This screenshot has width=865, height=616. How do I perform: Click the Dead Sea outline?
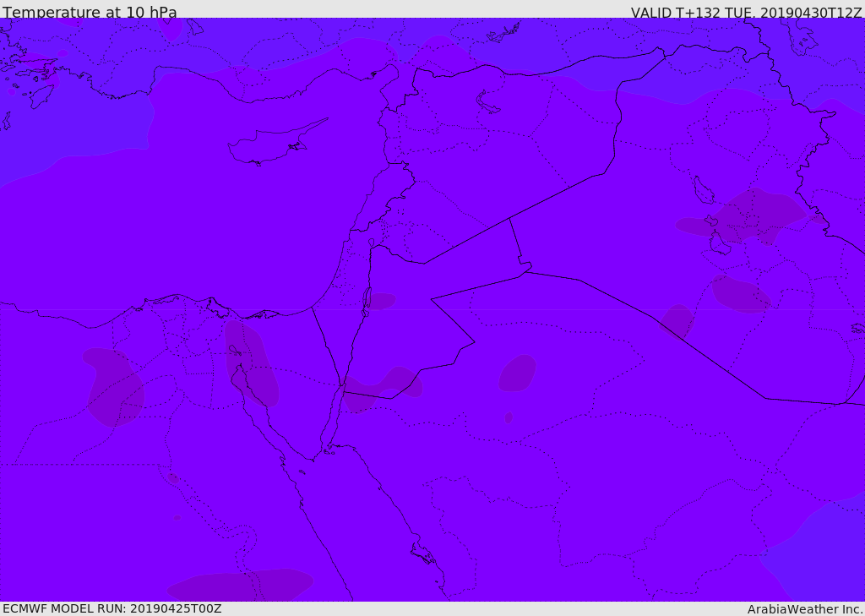[367, 299]
